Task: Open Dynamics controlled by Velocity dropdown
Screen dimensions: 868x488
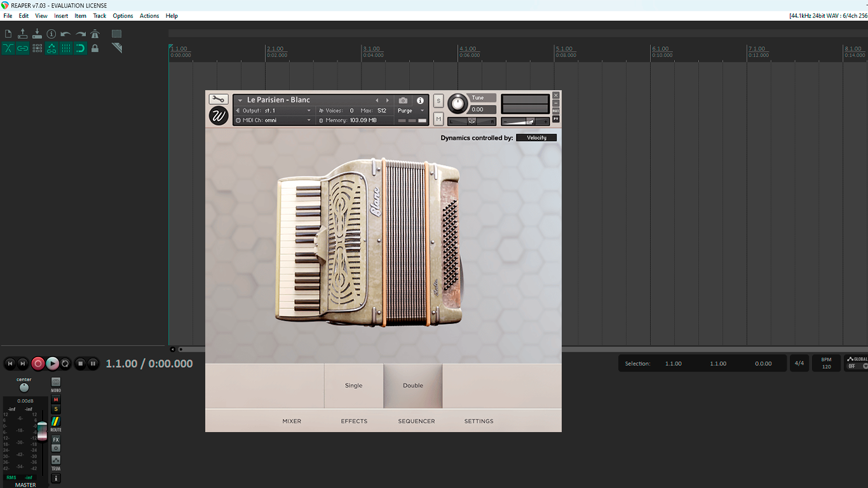Action: pyautogui.click(x=536, y=137)
